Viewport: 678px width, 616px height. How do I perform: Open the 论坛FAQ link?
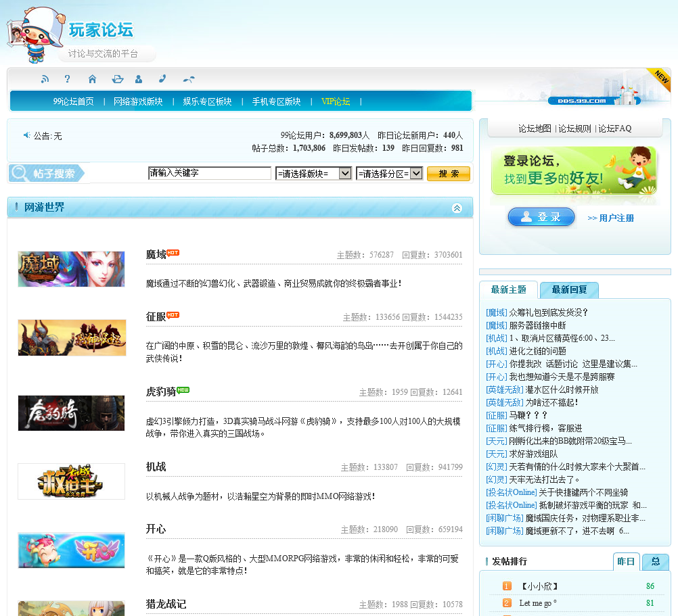(x=615, y=128)
